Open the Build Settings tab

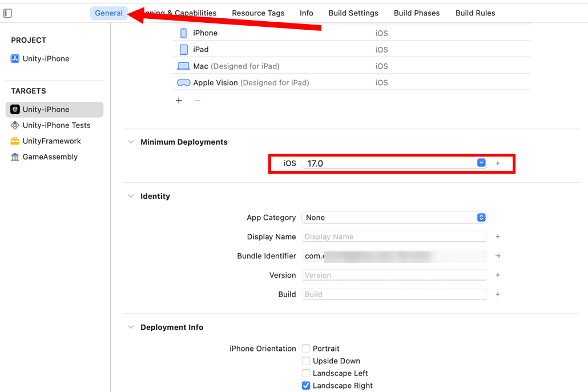coord(353,13)
